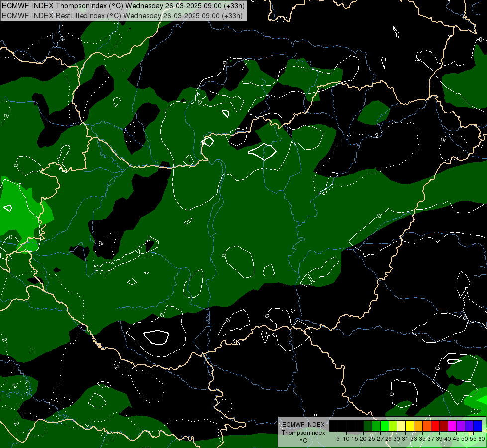Click the bright green 27–29 legend swatch
The height and width of the screenshot is (448, 487).
pyautogui.click(x=385, y=426)
